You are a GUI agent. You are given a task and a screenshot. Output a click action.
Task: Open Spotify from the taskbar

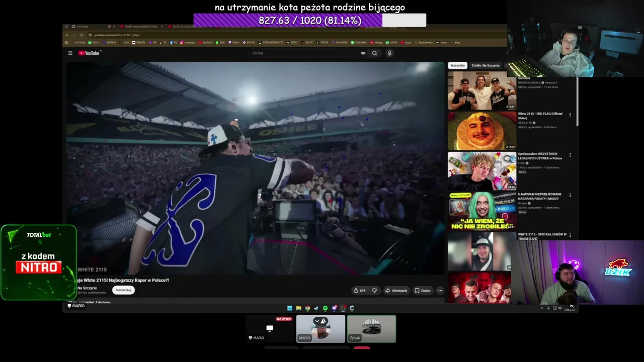point(325,308)
